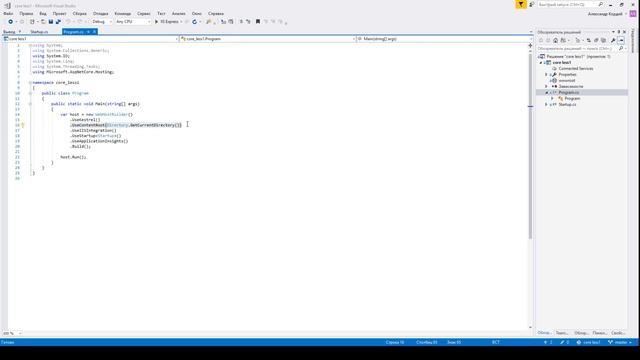The width and height of the screenshot is (640, 360).
Task: Click the Collapse All icon in Solution Explorer
Action: (x=596, y=40)
